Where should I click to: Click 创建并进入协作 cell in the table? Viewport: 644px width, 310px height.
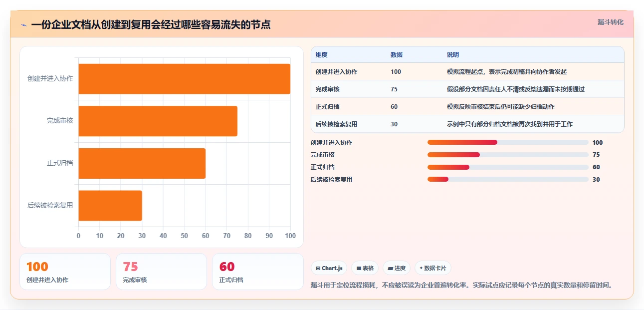pyautogui.click(x=336, y=72)
